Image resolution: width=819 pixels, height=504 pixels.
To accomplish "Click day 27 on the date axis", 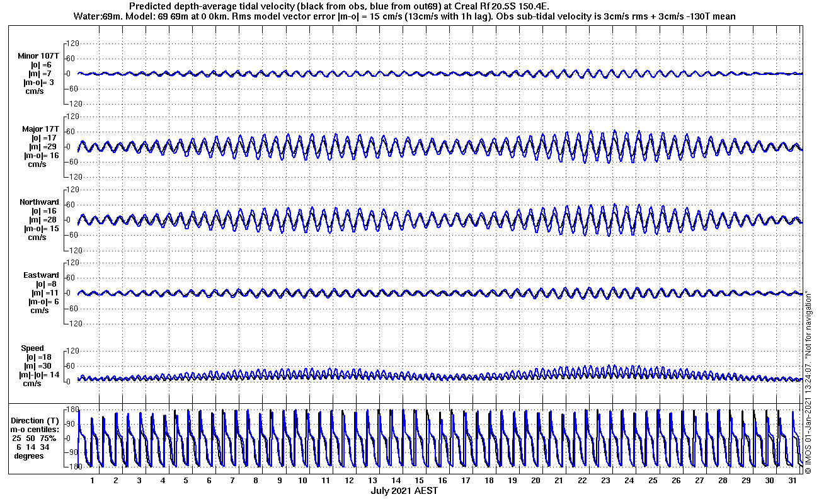I will (699, 481).
